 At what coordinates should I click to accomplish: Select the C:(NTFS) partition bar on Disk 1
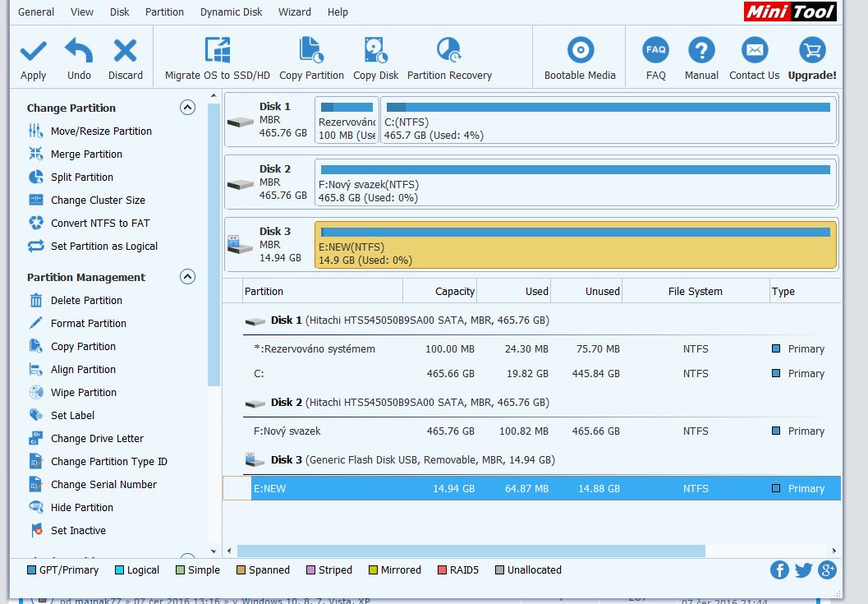click(608, 121)
